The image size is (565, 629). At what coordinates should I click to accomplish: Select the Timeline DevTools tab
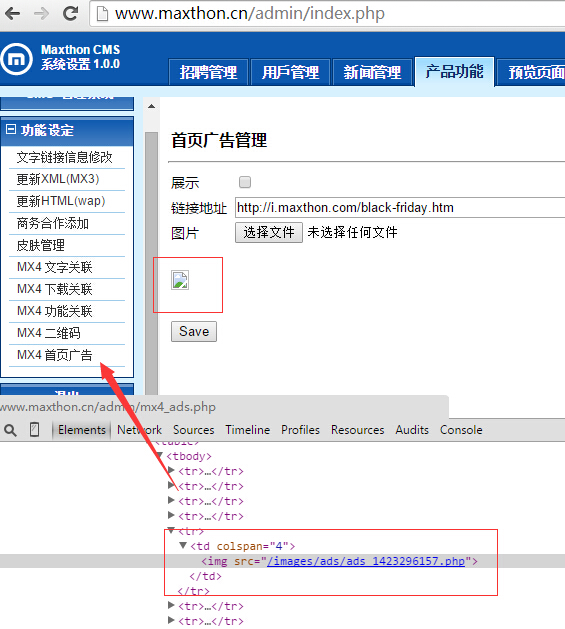[x=248, y=430]
